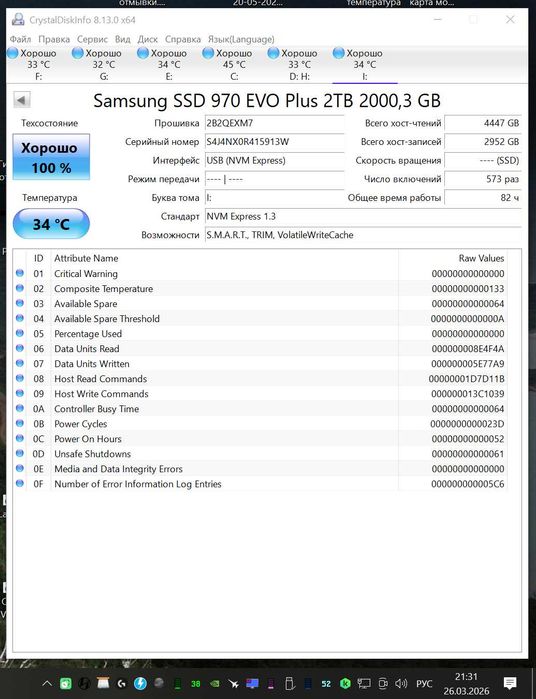
Task: Click the safely remove USB hardware tray icon
Action: [289, 683]
